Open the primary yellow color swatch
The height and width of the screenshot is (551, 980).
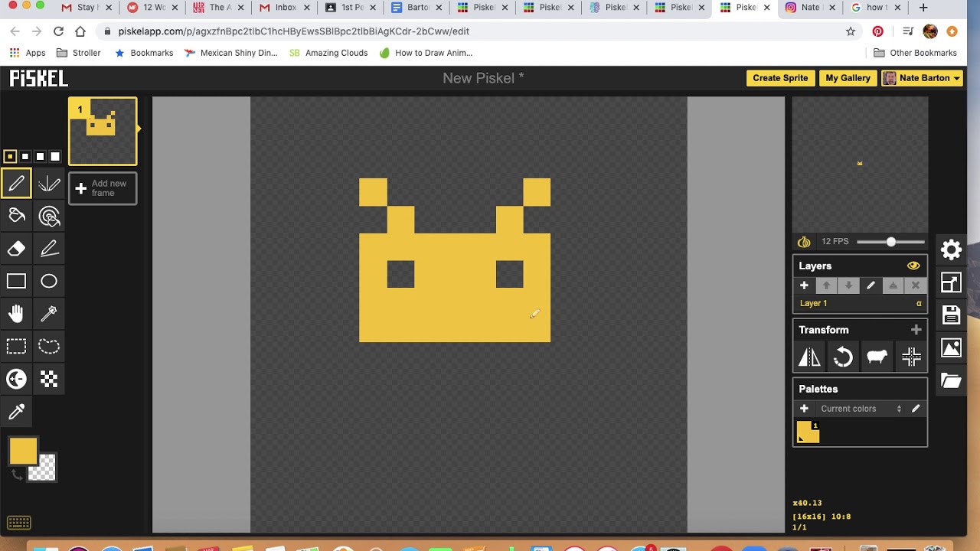23,451
